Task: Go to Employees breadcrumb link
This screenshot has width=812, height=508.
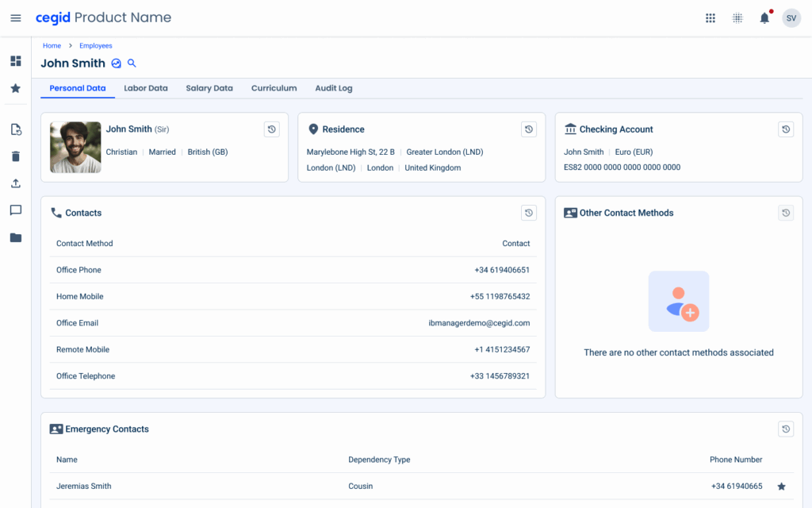Action: coord(96,46)
